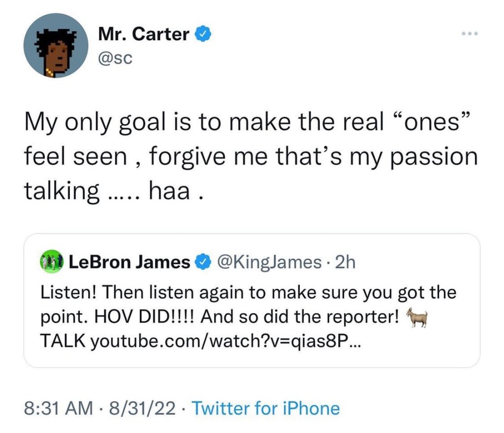504x433 pixels.
Task: Open the Twitter for iPhone source link
Action: [265, 408]
